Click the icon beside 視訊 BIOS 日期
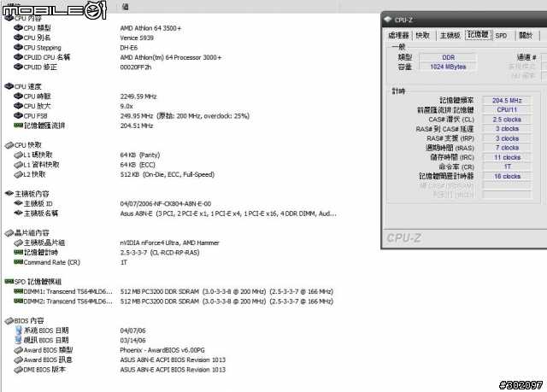 (19, 340)
